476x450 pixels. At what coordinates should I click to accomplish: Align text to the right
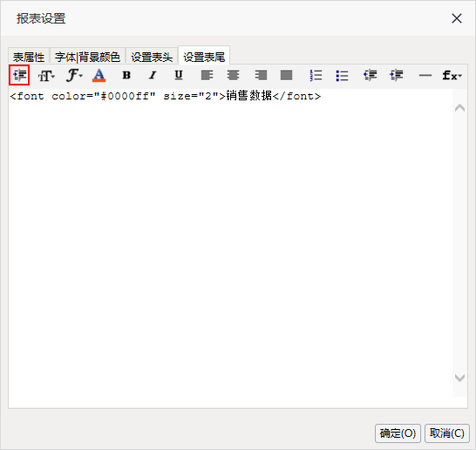tap(261, 75)
